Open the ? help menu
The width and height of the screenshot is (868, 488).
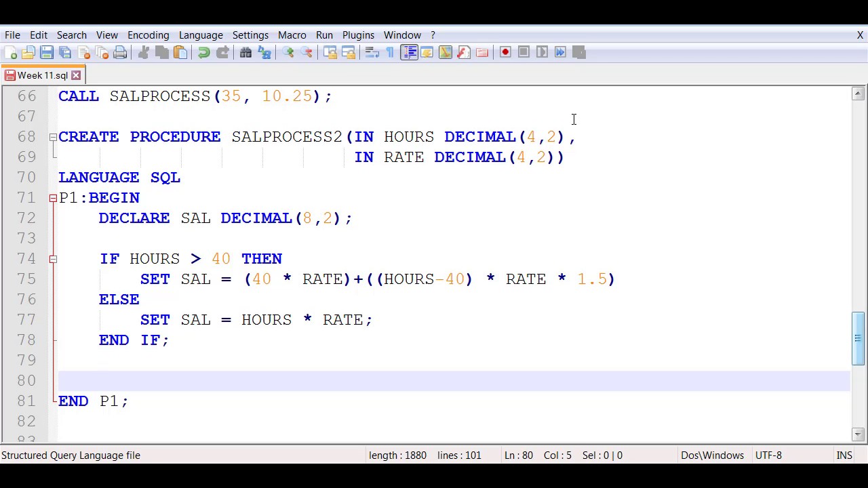coord(433,35)
